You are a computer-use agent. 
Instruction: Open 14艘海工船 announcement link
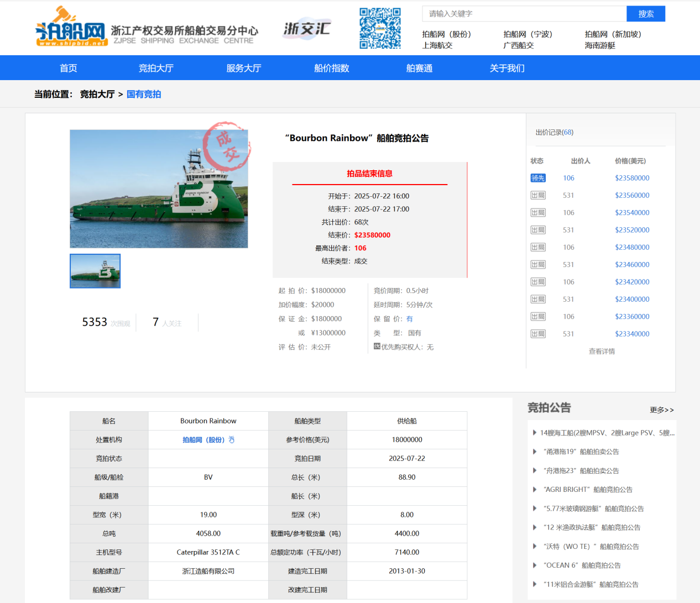pyautogui.click(x=607, y=433)
